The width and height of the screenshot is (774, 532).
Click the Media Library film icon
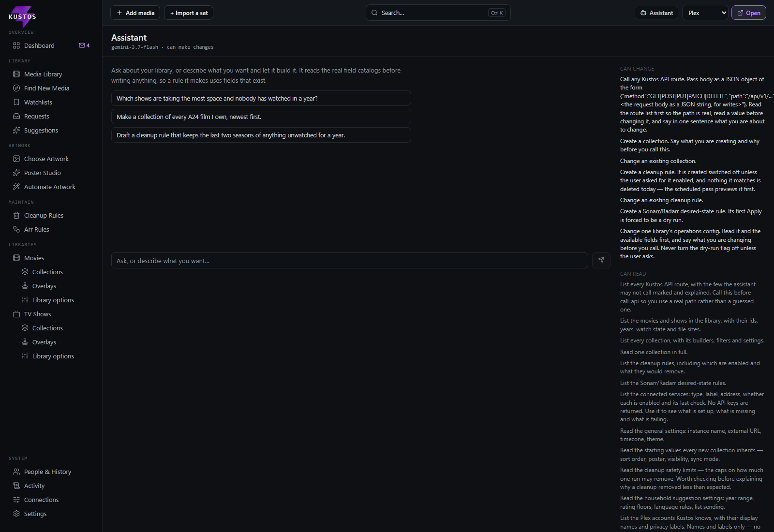point(16,74)
